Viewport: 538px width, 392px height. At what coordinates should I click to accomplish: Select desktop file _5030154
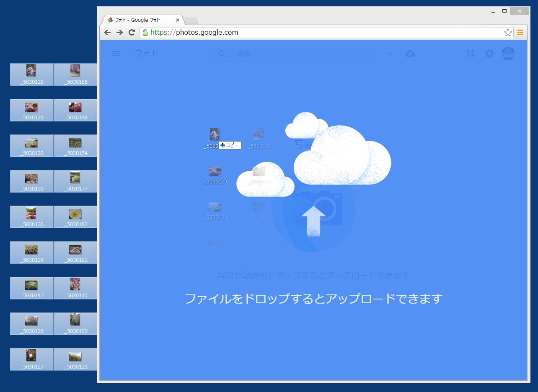76,146
